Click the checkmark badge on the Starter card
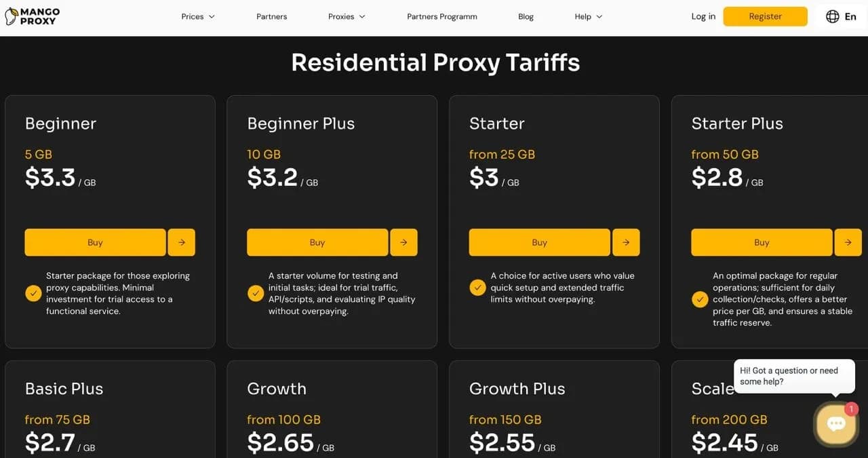 pyautogui.click(x=477, y=287)
